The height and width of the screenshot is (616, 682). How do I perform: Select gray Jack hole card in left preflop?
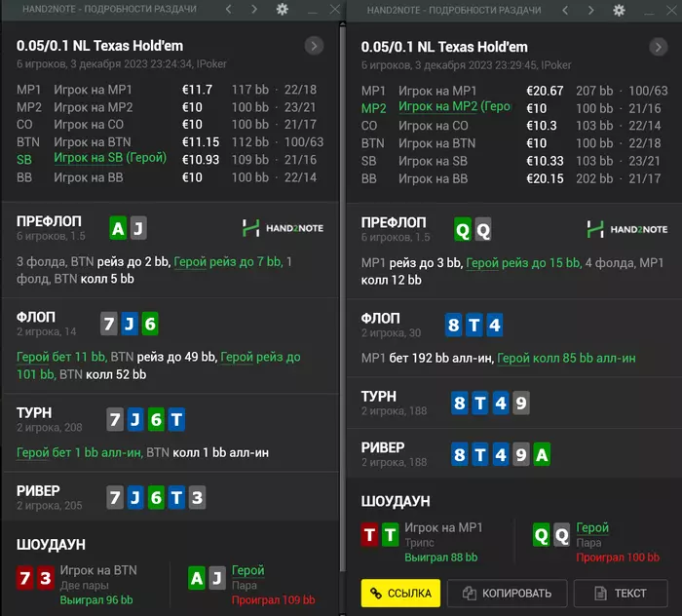point(138,227)
